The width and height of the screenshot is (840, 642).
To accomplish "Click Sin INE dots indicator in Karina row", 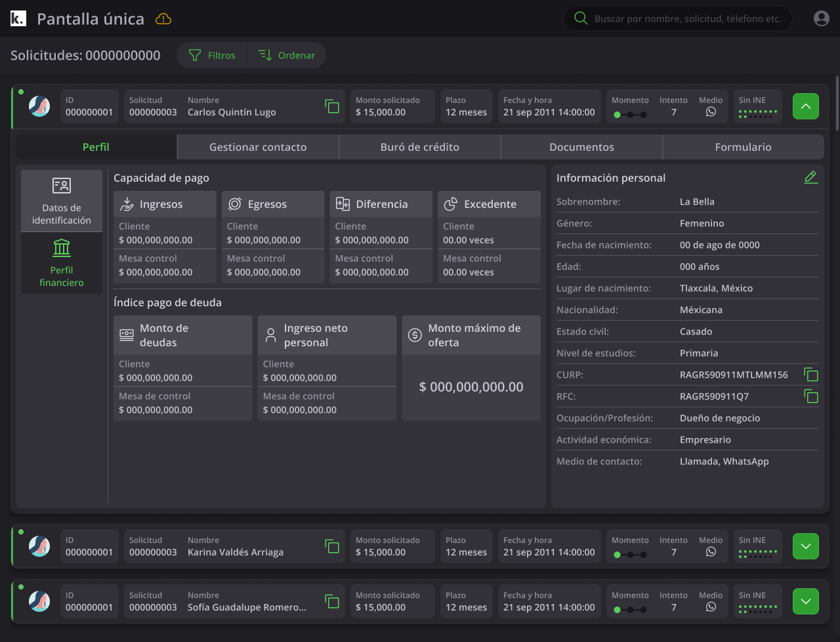I will click(758, 554).
